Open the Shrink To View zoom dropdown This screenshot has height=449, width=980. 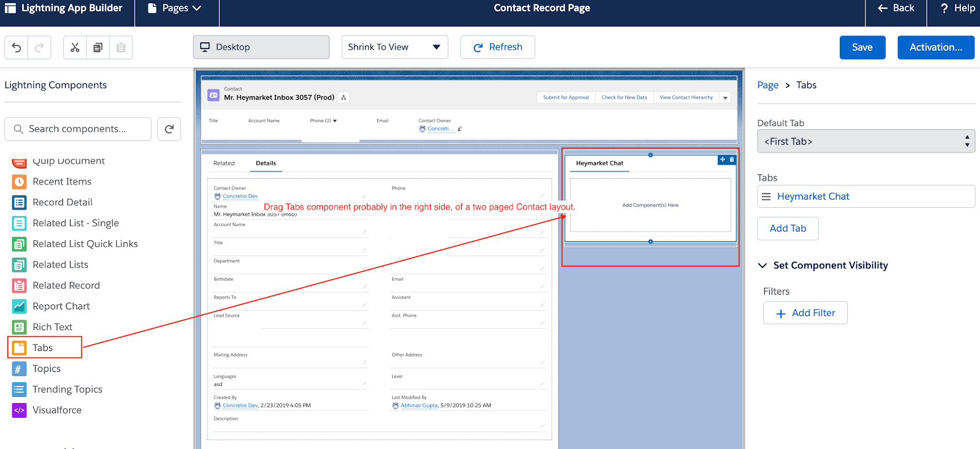tap(395, 47)
